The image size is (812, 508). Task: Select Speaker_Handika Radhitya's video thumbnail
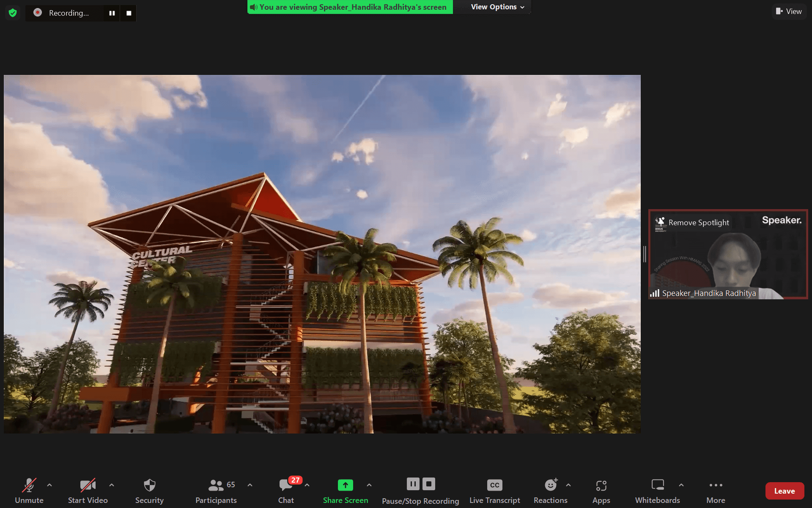[728, 254]
